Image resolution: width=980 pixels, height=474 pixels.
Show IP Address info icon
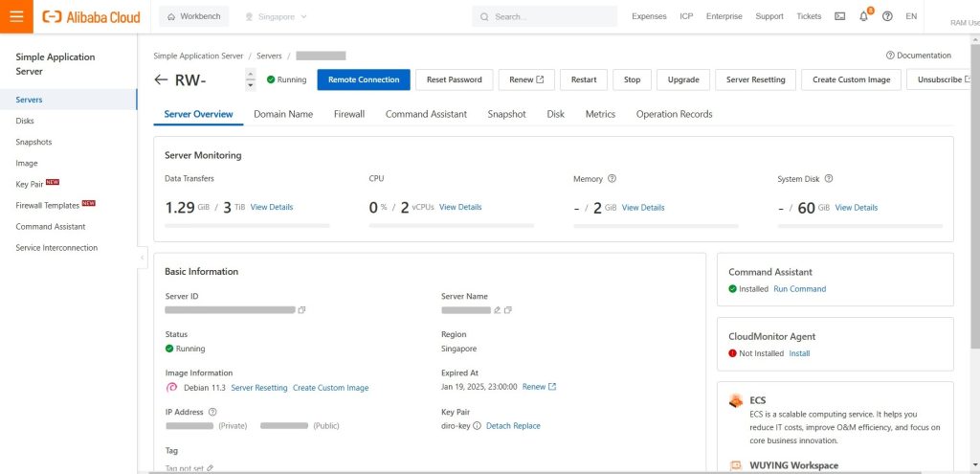click(x=212, y=412)
